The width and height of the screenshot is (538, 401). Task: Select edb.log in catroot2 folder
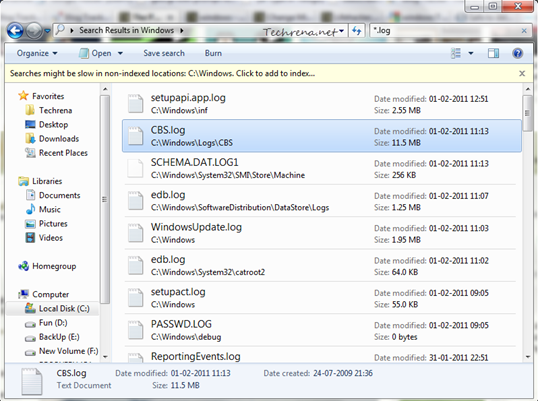coord(321,266)
